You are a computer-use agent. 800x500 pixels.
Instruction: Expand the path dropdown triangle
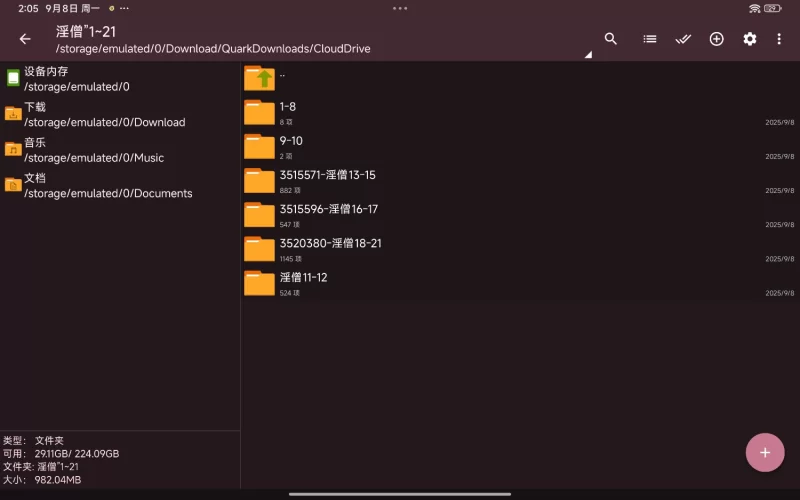[x=588, y=54]
